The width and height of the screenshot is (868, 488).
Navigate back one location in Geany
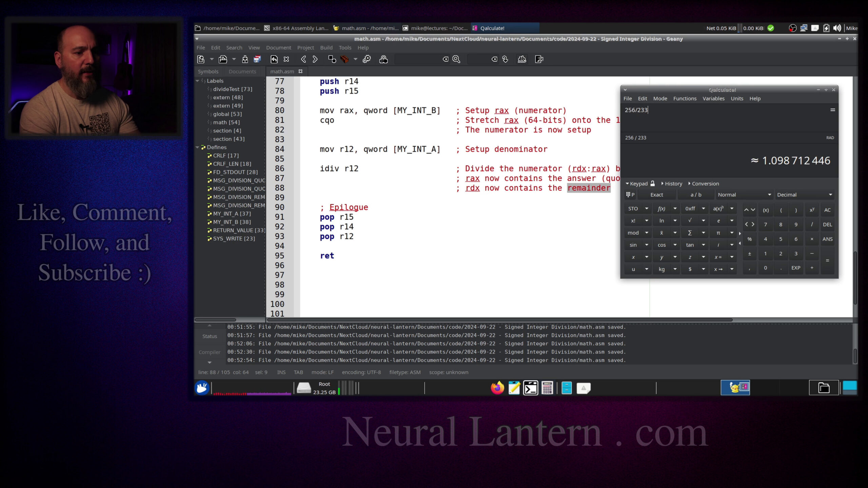(303, 59)
